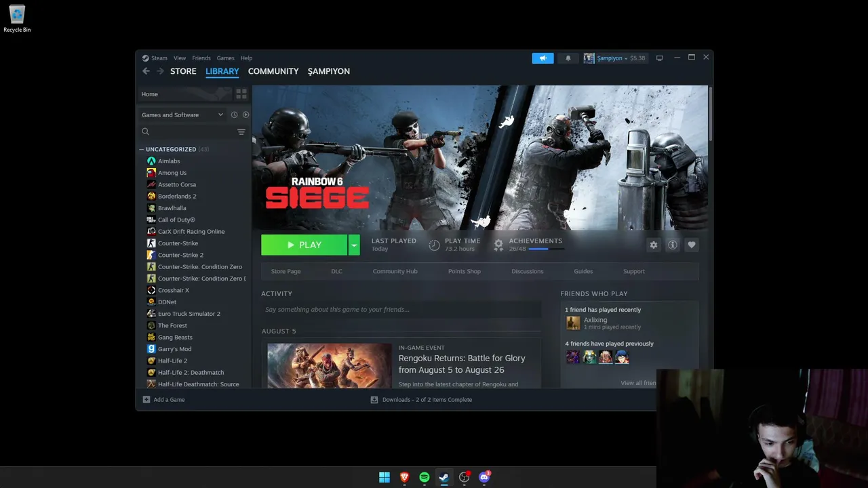Click the plus icon to add a game

(x=146, y=400)
